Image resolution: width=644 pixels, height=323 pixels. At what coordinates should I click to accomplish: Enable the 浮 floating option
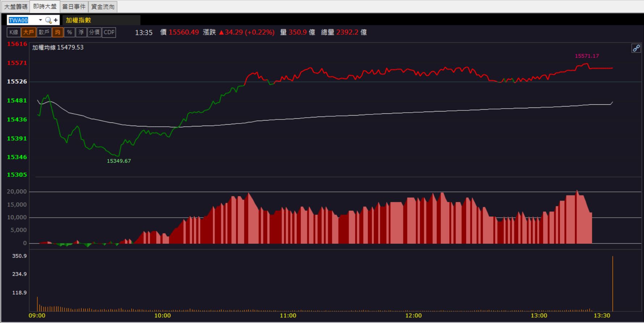pyautogui.click(x=81, y=32)
